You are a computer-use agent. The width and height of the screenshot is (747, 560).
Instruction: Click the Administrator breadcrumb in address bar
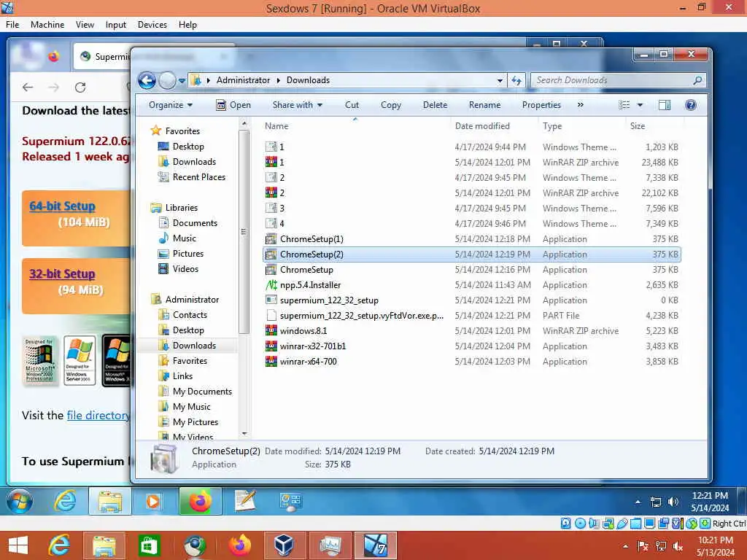[243, 80]
